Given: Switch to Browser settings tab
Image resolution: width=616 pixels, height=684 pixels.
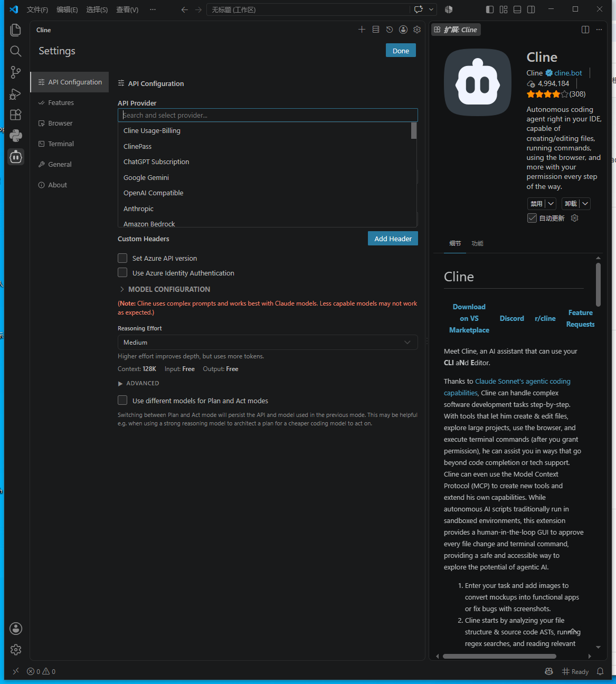Looking at the screenshot, I should [x=69, y=123].
